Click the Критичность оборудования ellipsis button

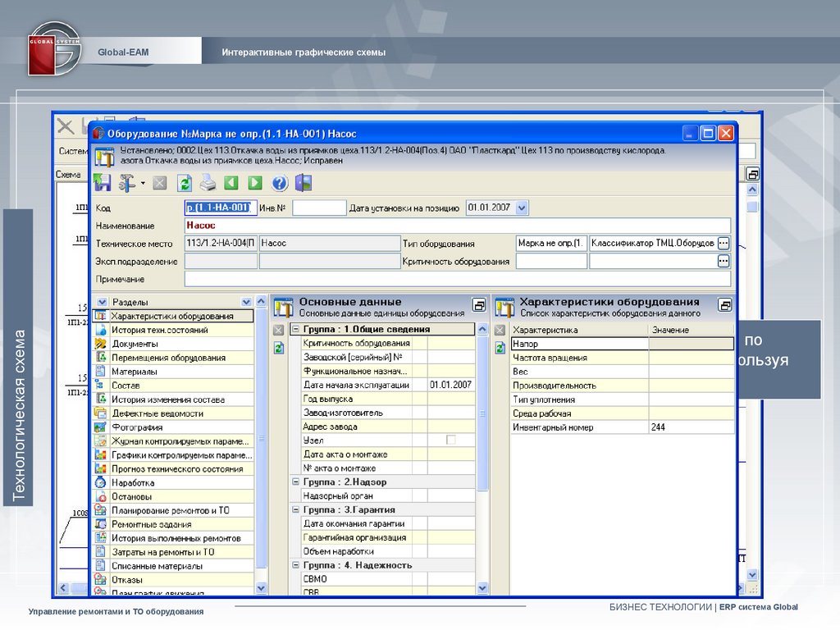tap(723, 262)
